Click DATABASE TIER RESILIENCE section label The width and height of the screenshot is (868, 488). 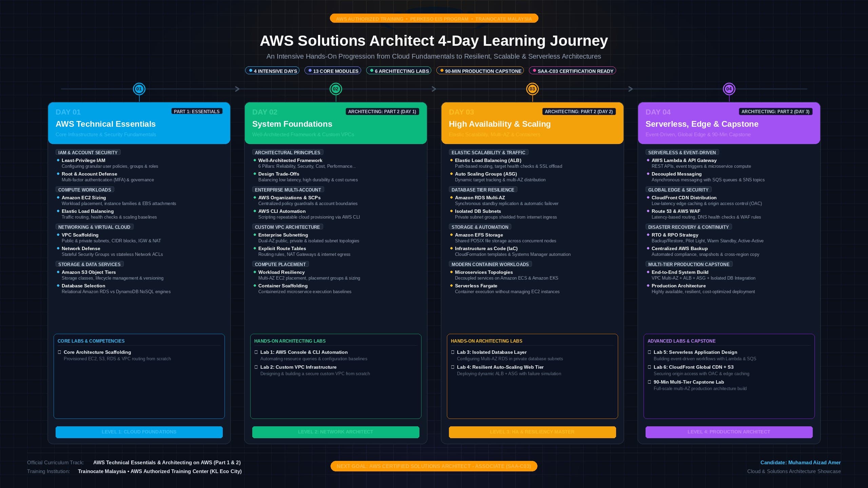click(x=483, y=190)
